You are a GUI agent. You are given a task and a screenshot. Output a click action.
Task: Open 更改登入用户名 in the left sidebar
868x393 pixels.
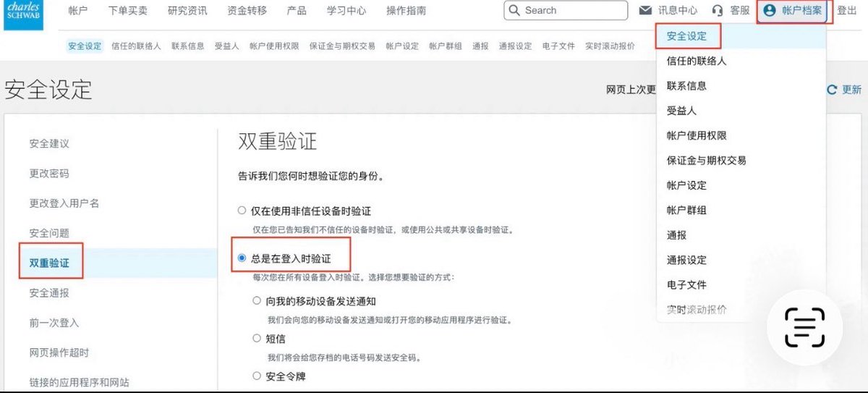point(64,203)
